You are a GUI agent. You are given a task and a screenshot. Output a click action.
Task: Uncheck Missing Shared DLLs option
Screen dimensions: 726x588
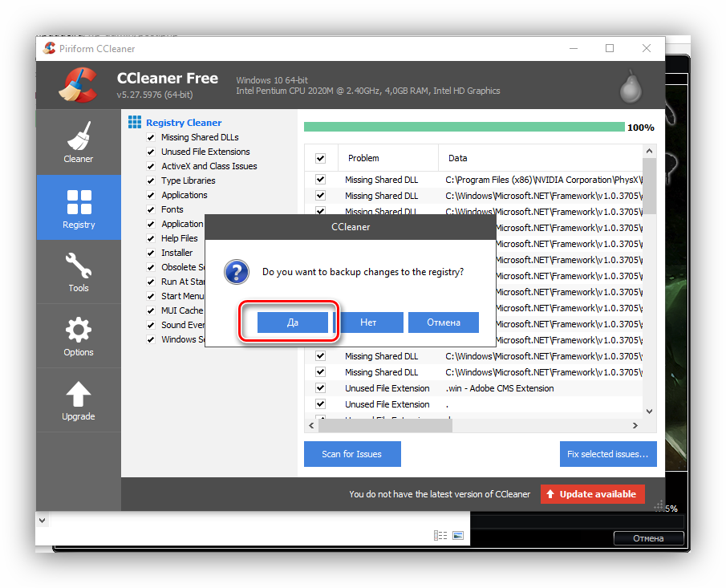[151, 137]
